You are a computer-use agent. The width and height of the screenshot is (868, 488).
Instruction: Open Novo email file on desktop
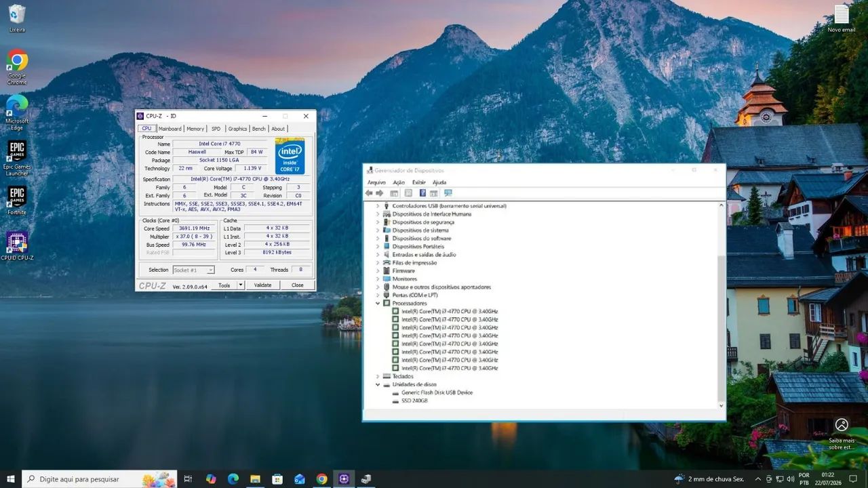tap(842, 18)
